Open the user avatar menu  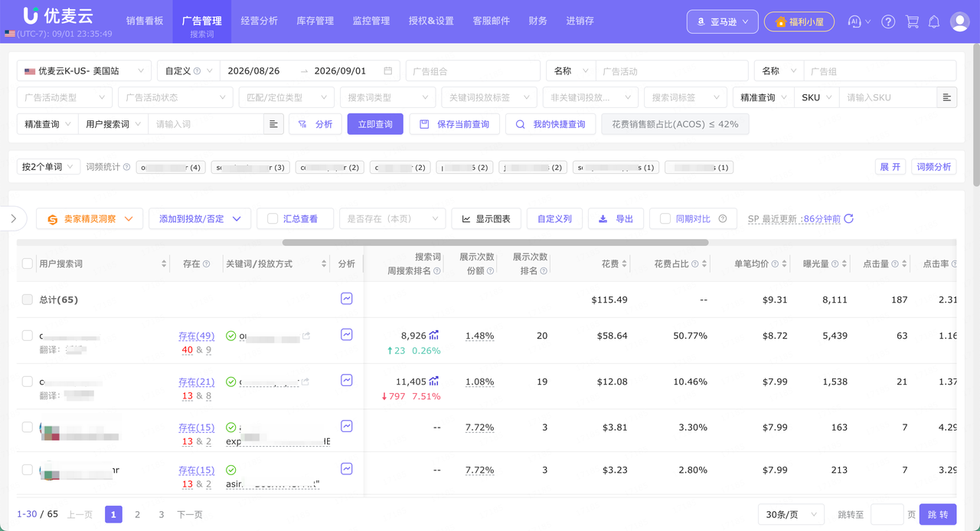coord(959,21)
